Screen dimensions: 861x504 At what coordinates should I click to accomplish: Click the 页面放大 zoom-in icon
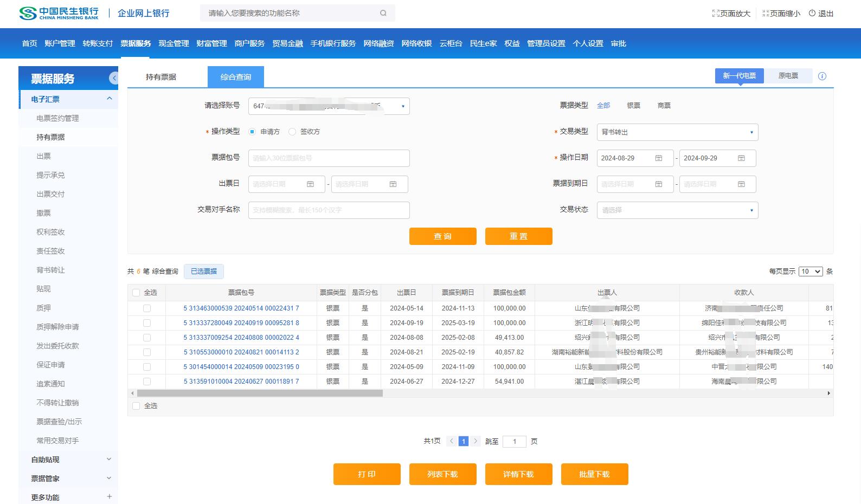[x=716, y=14]
